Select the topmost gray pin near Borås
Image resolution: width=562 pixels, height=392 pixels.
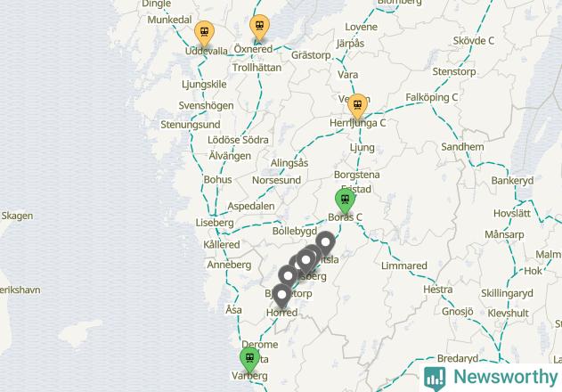325,243
